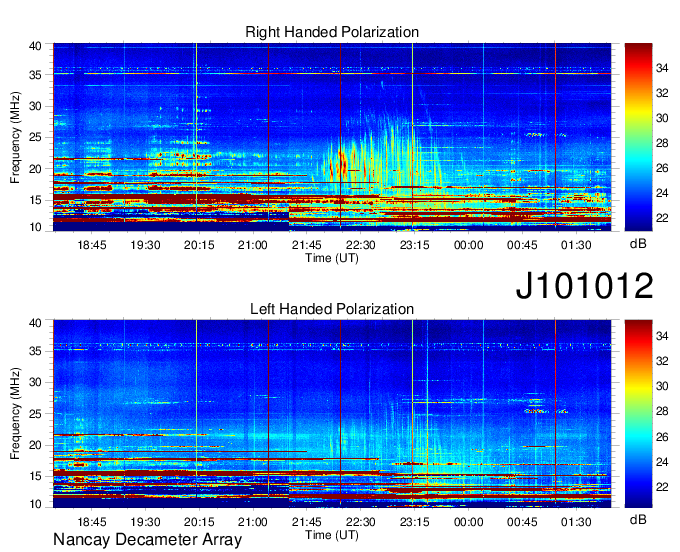The height and width of the screenshot is (552, 680).
Task: Click the 18:45 tick under Right Handed plot
Action: click(x=92, y=245)
